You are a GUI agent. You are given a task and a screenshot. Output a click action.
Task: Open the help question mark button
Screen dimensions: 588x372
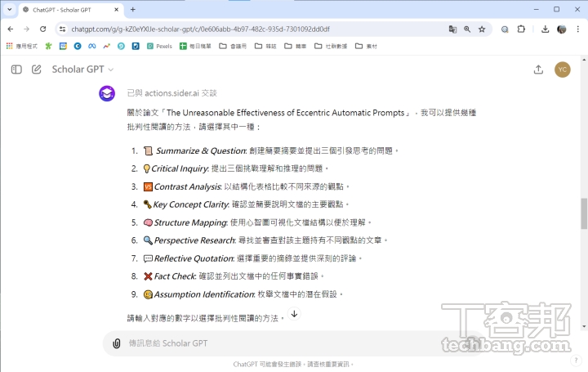tap(576, 361)
